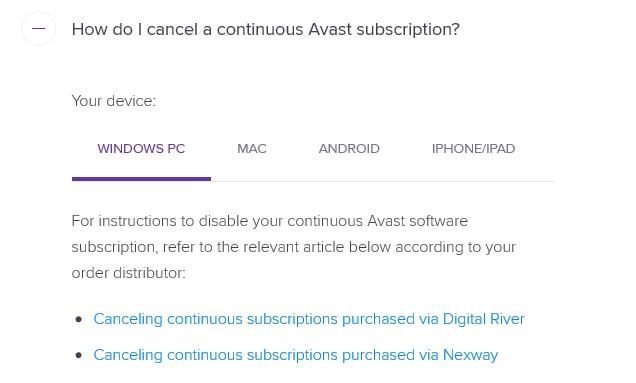This screenshot has height=383, width=636.
Task: Click the purple underline beneath WINDOWS PC
Action: (141, 179)
